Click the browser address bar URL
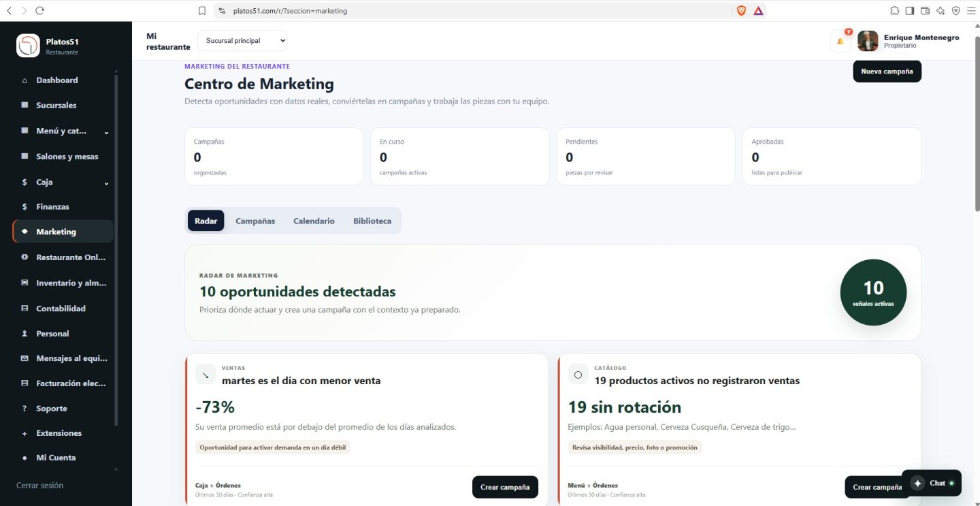Image resolution: width=980 pixels, height=506 pixels. point(290,11)
